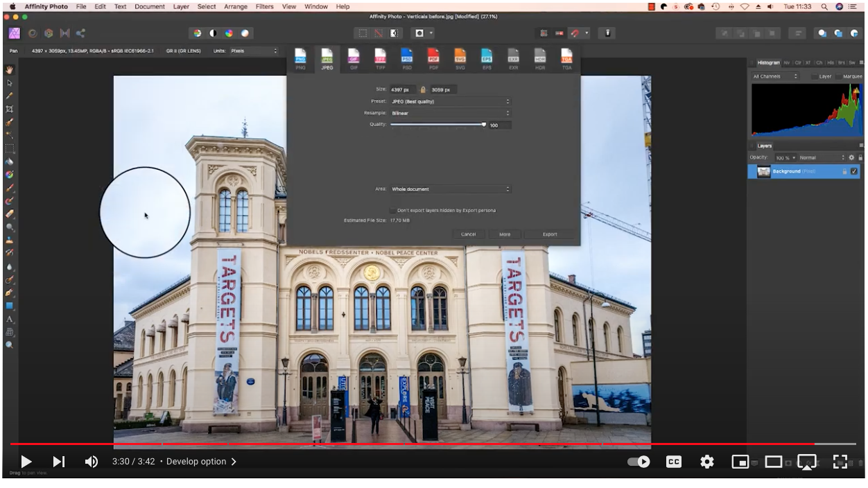Choose PNG export format
The image size is (868, 488).
[x=300, y=59]
